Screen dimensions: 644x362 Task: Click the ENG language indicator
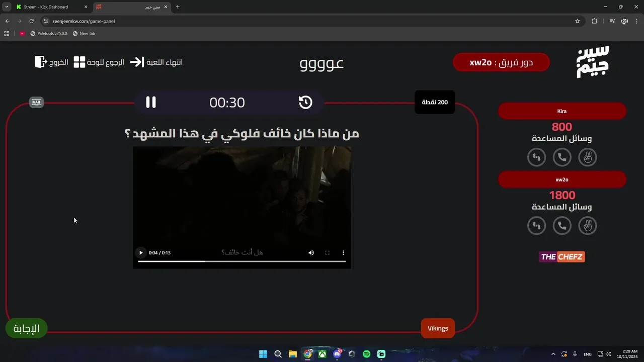[587, 354]
